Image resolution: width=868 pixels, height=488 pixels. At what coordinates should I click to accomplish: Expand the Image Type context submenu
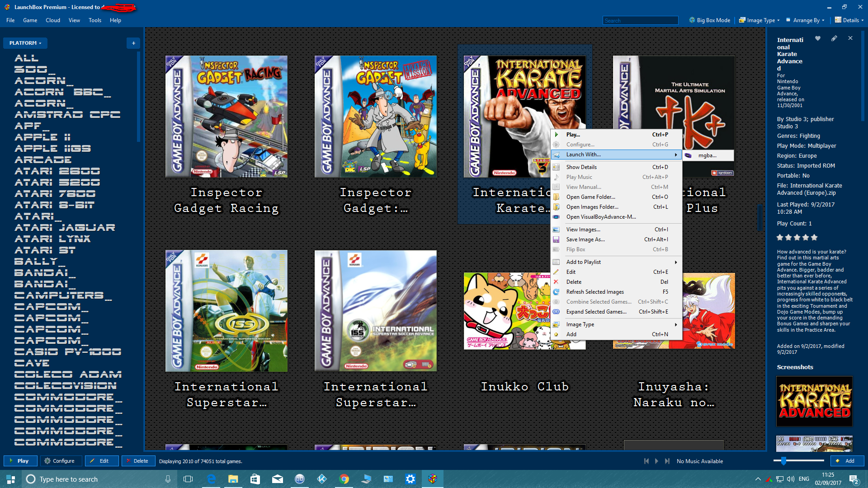pos(617,324)
